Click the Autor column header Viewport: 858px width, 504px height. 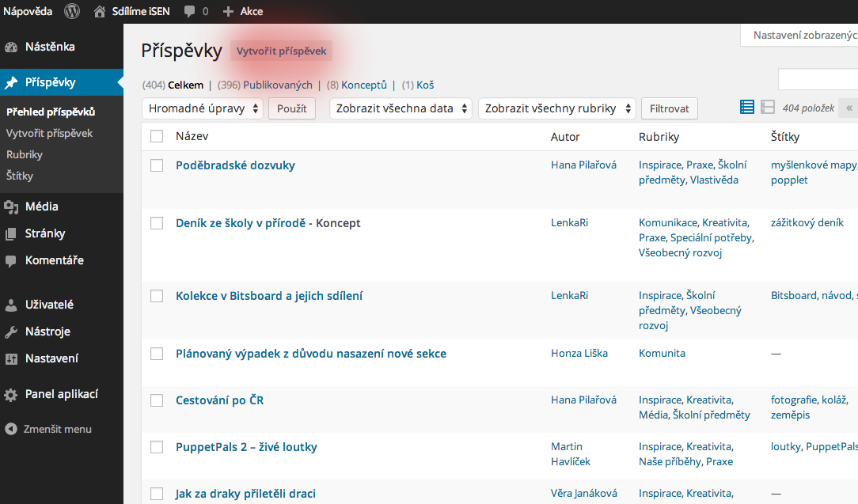point(565,137)
